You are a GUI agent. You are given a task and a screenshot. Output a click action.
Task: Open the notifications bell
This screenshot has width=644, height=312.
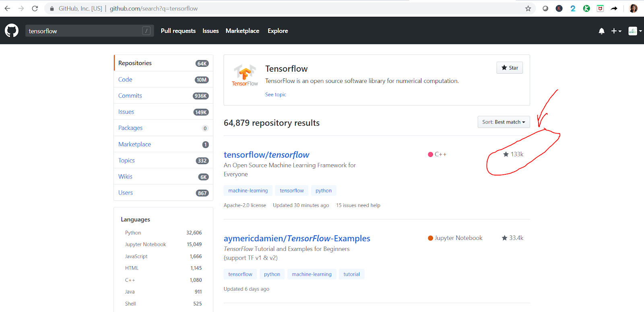pos(601,31)
